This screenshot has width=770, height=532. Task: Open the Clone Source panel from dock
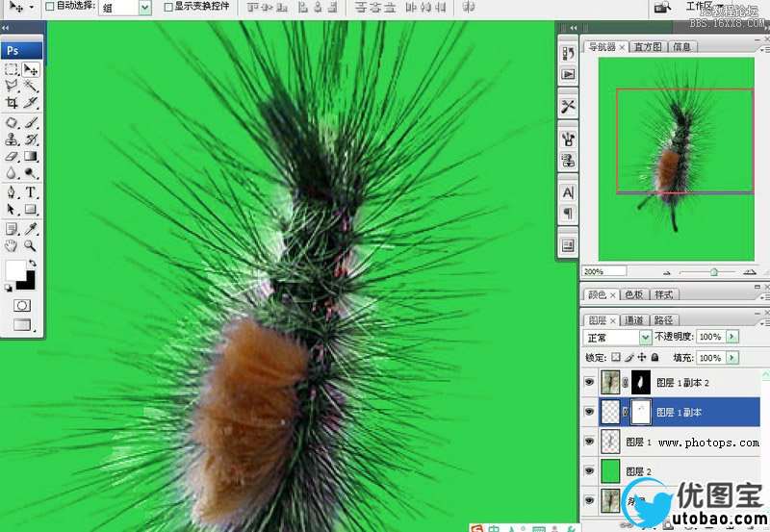point(568,160)
